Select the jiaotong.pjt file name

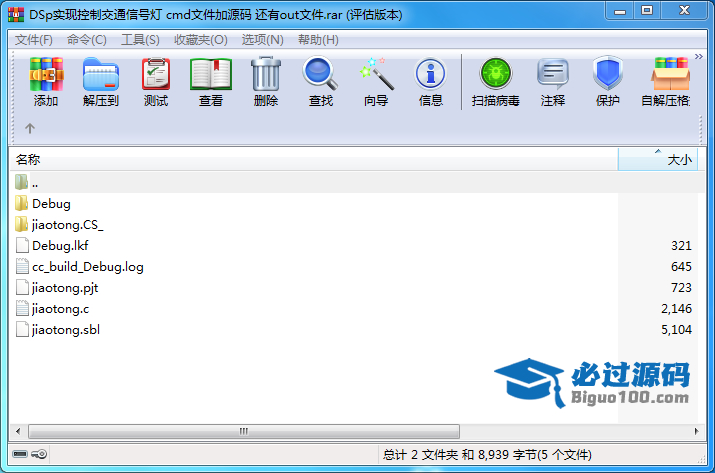tap(65, 288)
